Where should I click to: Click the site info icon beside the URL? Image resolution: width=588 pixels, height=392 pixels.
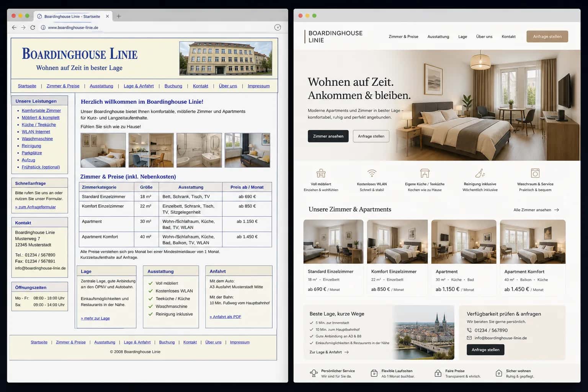click(43, 28)
